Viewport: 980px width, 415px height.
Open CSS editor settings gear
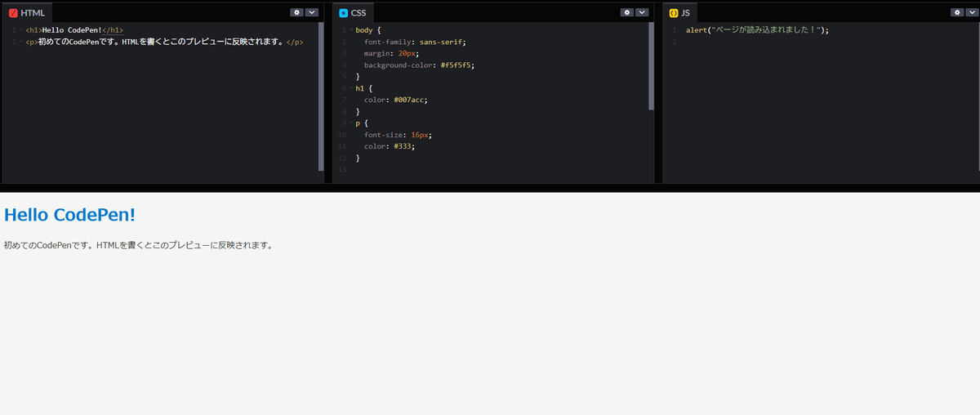point(627,12)
